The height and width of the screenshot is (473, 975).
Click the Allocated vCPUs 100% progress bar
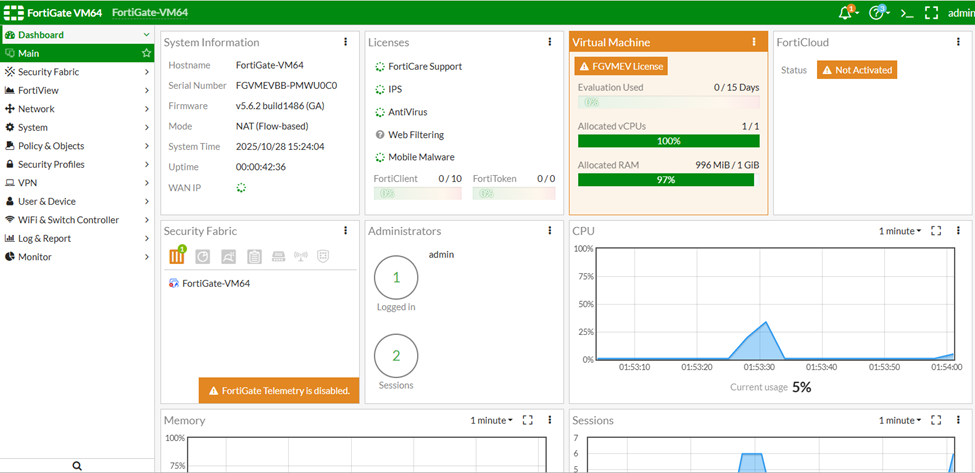668,141
